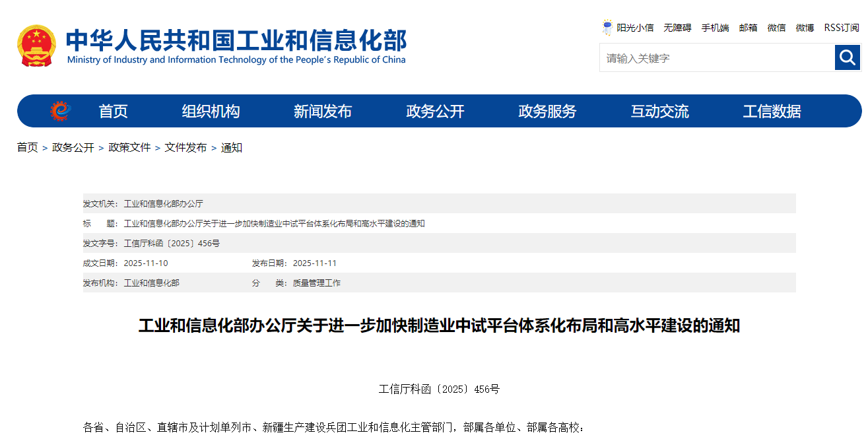Image resolution: width=868 pixels, height=441 pixels.
Task: Click the magnifier search button
Action: pyautogui.click(x=847, y=58)
